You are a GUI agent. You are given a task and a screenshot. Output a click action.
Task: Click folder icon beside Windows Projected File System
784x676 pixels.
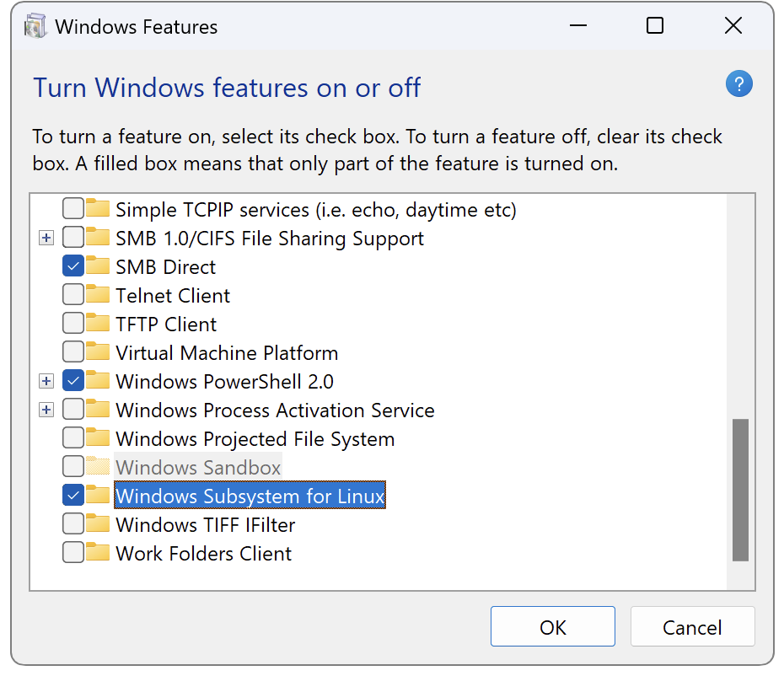[x=98, y=437]
